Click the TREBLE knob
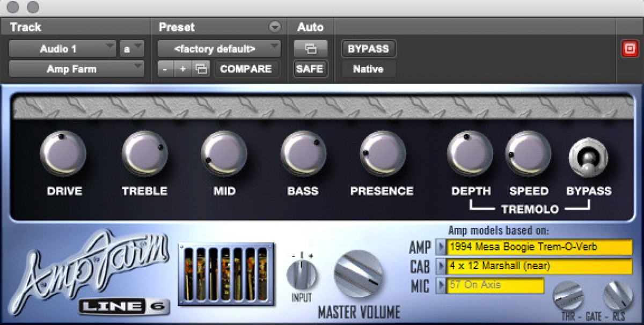Screen dimensions: 644x325 (x=144, y=154)
